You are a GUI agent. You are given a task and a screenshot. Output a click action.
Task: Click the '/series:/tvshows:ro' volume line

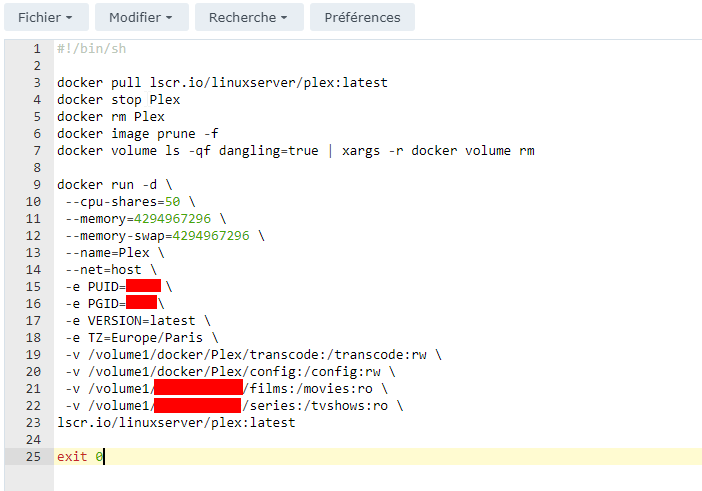click(x=234, y=406)
